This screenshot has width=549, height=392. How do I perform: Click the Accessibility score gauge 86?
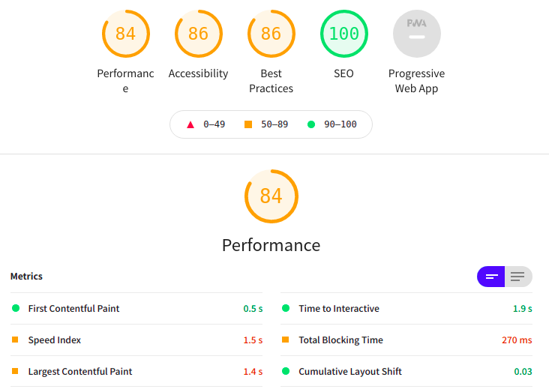198,34
